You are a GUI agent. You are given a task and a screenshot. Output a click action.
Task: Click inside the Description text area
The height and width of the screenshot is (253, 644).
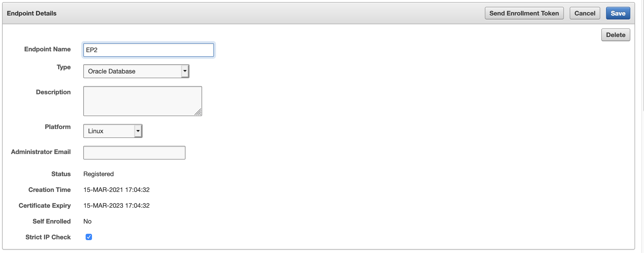[142, 101]
